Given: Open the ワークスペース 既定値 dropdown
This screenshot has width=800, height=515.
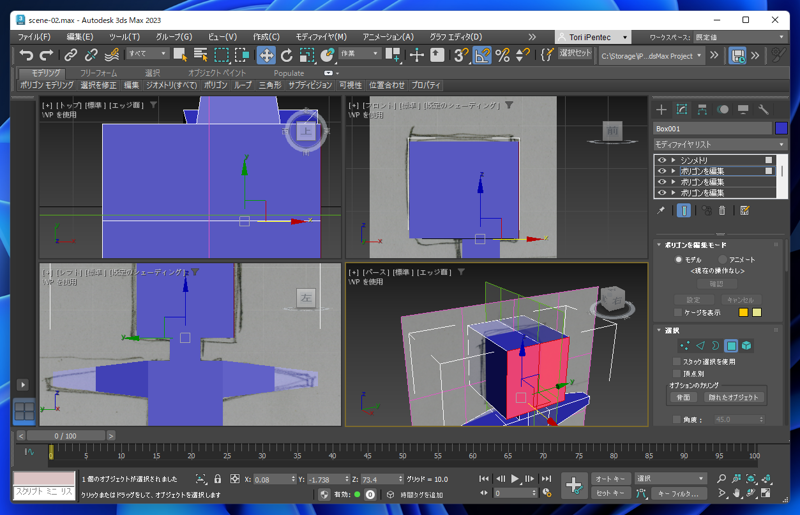Looking at the screenshot, I should [x=740, y=37].
